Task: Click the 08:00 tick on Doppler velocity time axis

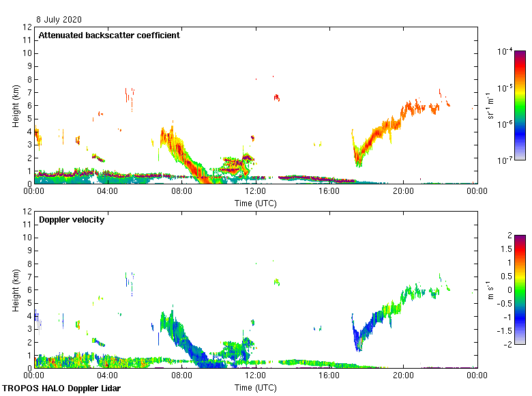Action: point(182,376)
